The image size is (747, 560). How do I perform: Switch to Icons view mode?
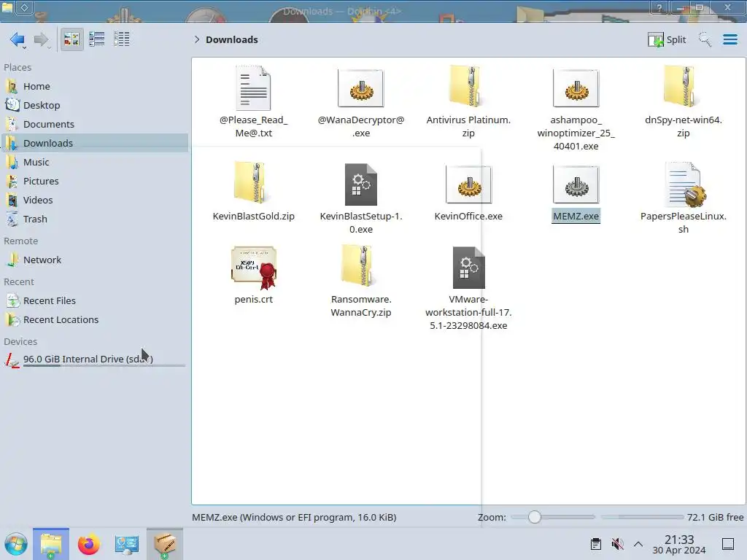[x=71, y=39]
